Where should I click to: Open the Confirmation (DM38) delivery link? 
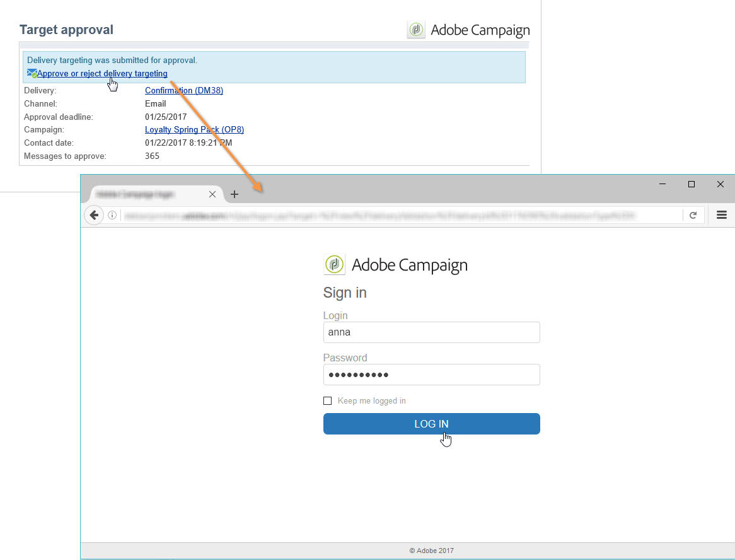pyautogui.click(x=184, y=90)
